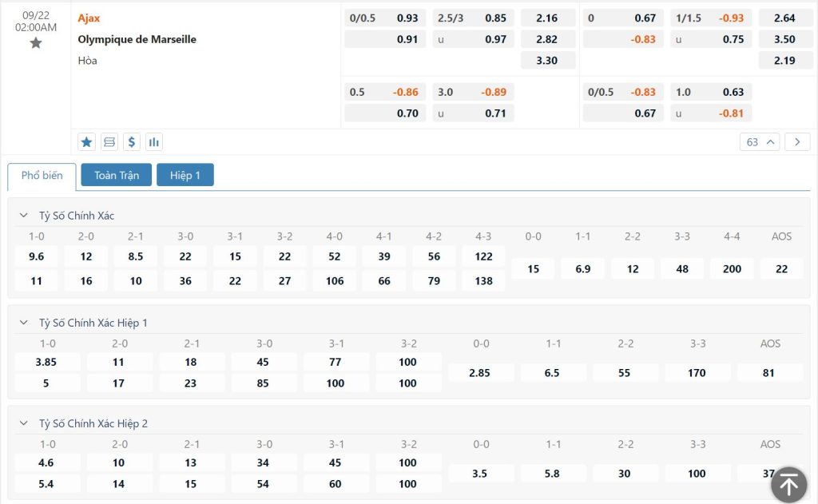Select the 0-0 first half odds 2.85
Screen dimensions: 818x504
480,373
